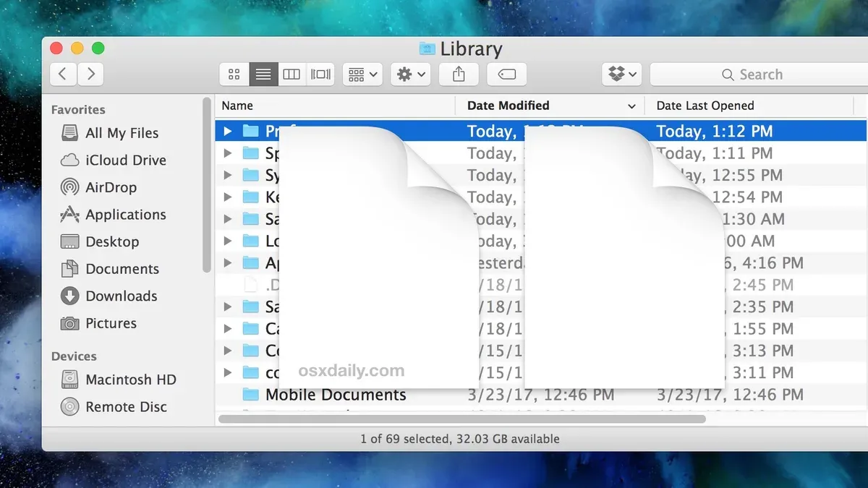This screenshot has height=488, width=868.
Task: Click the 'Today, 1:12 PM' last opened cell
Action: pos(715,132)
